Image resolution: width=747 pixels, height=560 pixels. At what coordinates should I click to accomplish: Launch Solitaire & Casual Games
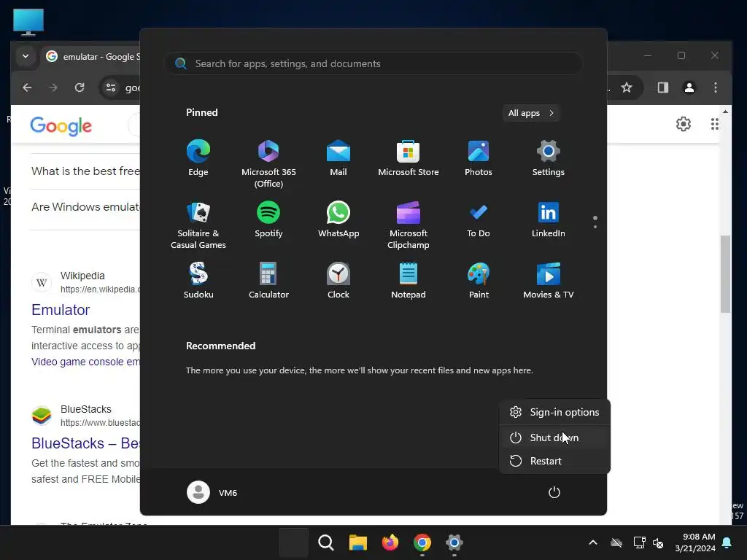tap(198, 225)
